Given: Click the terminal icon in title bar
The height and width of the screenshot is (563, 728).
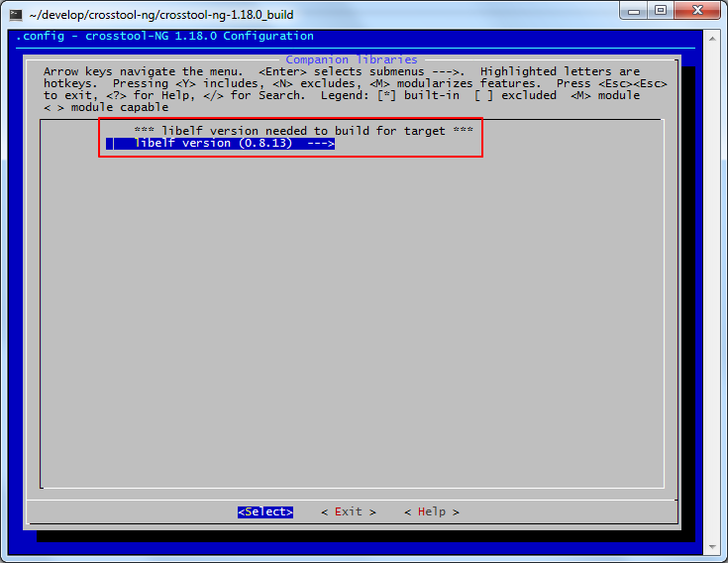Looking at the screenshot, I should pyautogui.click(x=16, y=15).
